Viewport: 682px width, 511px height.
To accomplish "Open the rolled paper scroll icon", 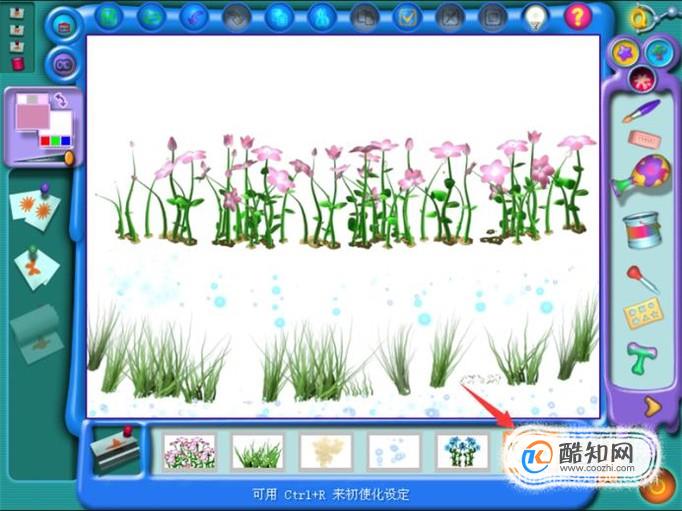I will [x=37, y=334].
